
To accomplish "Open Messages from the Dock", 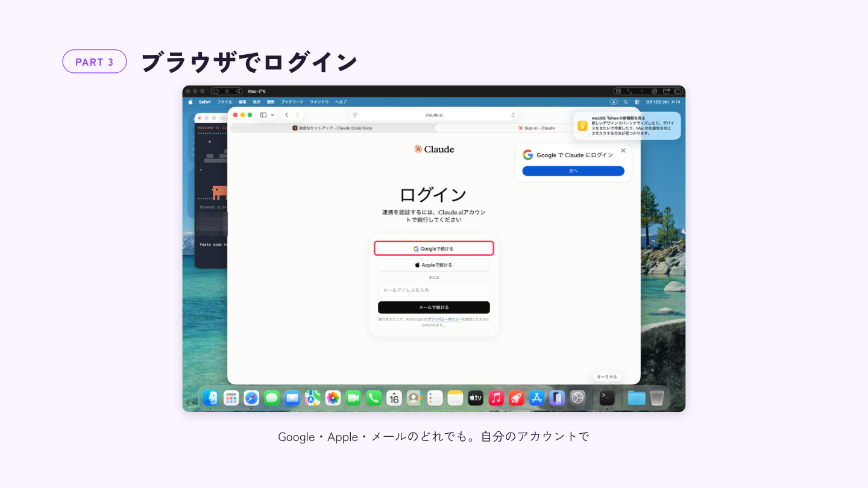I will (272, 398).
